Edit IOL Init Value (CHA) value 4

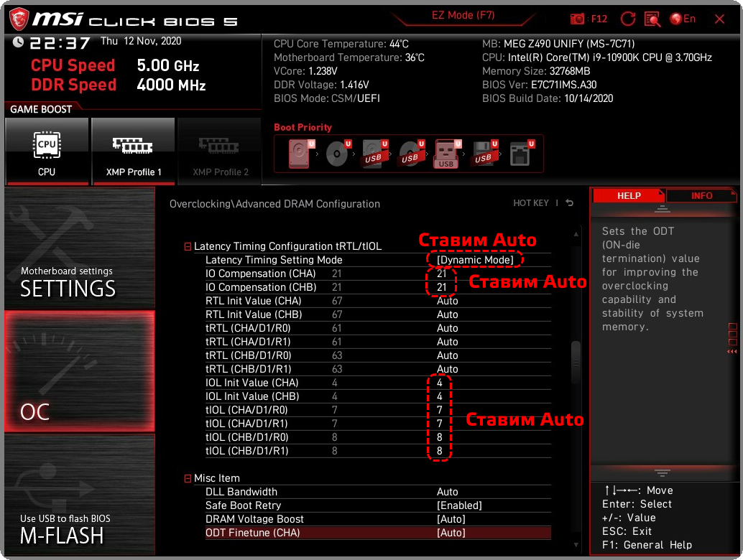click(440, 383)
